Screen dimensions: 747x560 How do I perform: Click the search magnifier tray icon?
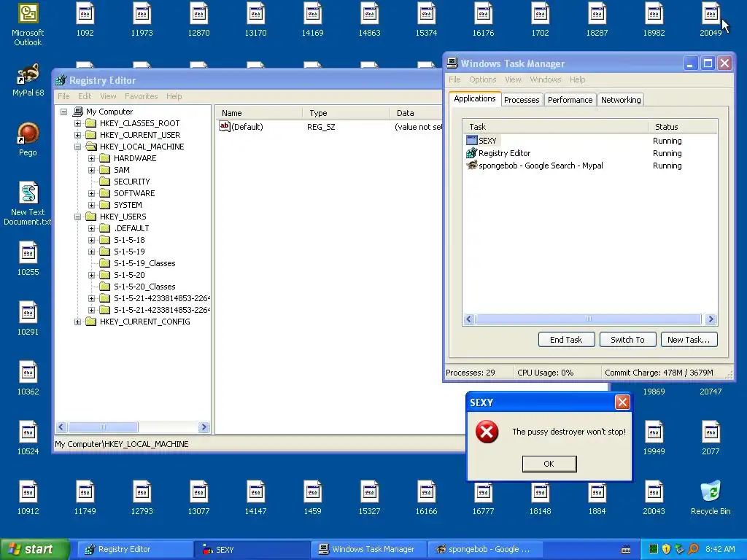[x=693, y=549]
